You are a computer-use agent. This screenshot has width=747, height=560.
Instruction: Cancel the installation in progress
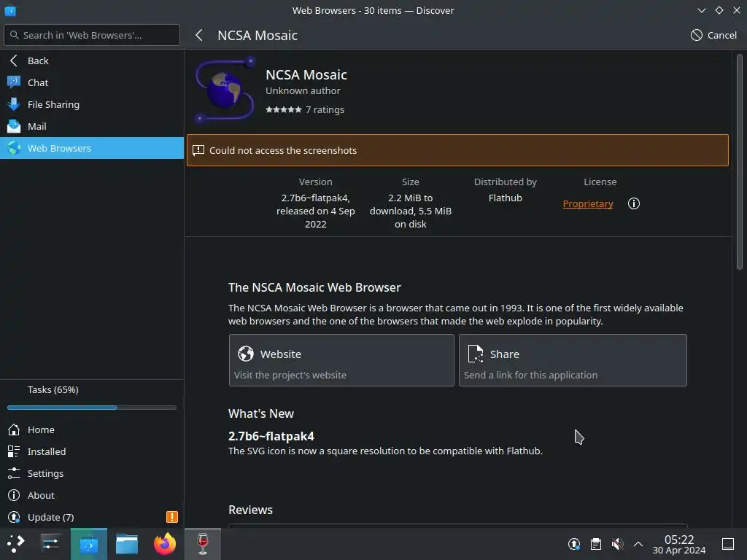coord(713,35)
